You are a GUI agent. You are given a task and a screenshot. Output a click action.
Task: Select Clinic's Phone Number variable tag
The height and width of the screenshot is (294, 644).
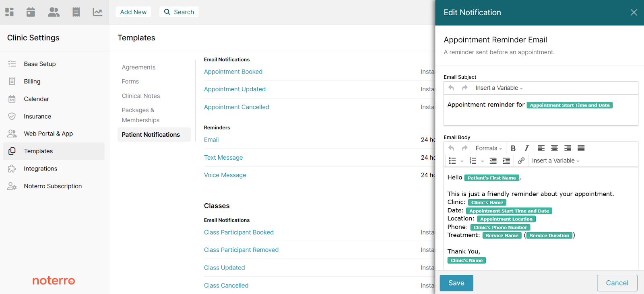pos(500,227)
